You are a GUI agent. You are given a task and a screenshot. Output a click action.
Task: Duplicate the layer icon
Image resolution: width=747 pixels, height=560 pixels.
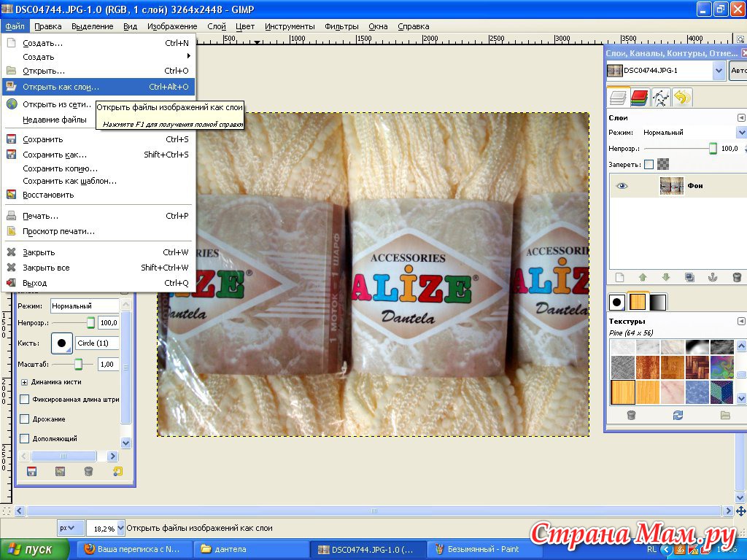[689, 277]
